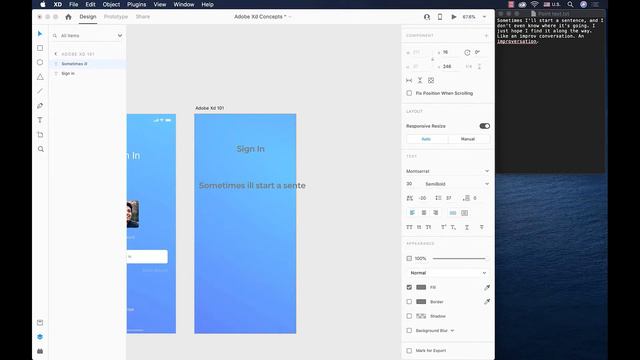Click the rotation icon
Image resolution: width=640 pixels, height=360 pixels.
pos(467,52)
